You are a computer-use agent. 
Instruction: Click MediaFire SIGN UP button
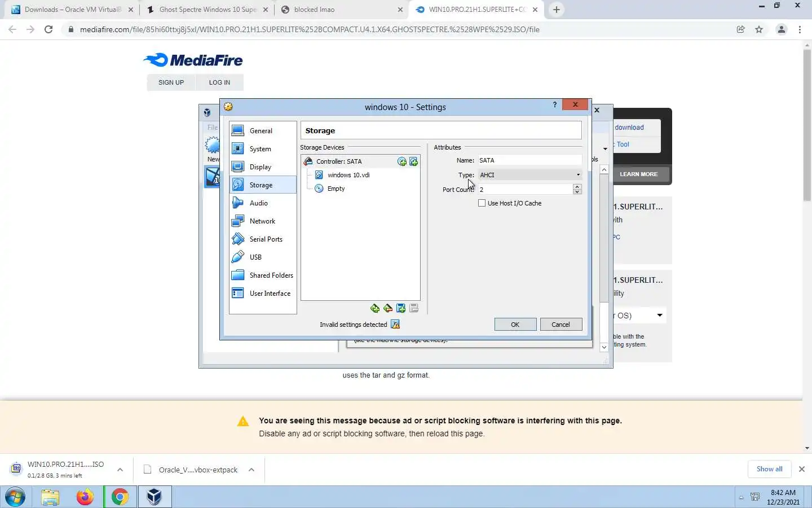click(x=171, y=82)
